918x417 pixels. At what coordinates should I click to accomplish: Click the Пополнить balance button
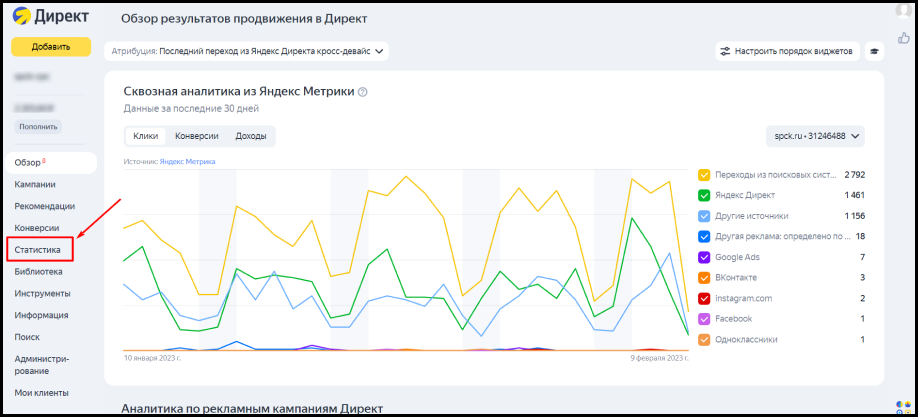tap(39, 127)
